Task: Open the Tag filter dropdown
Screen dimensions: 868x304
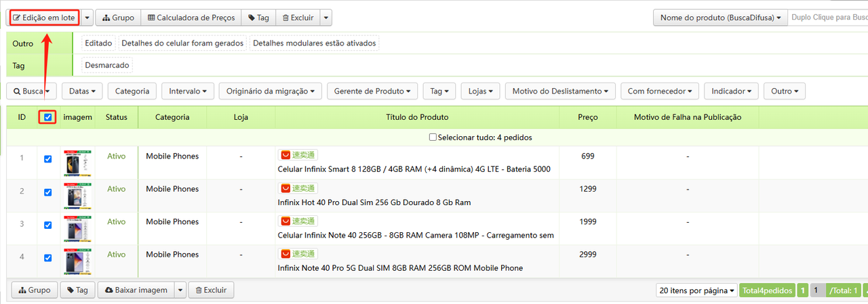Action: pos(439,91)
